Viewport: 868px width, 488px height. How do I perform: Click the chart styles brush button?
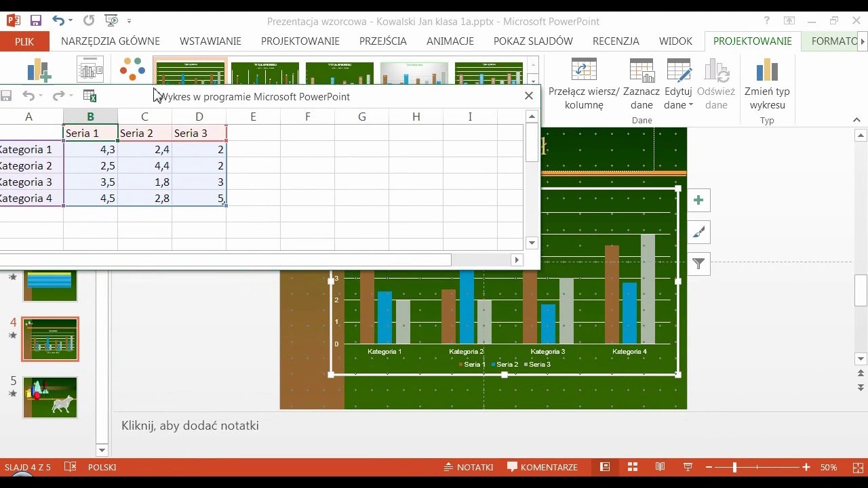pyautogui.click(x=698, y=232)
